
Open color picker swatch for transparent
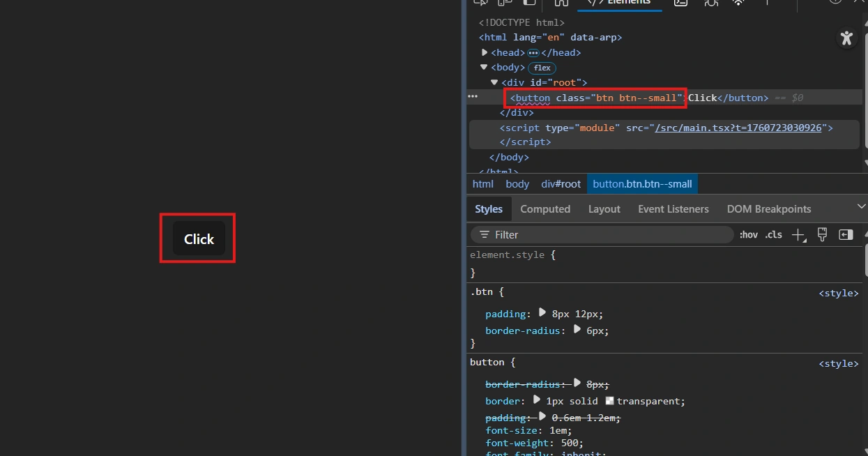click(610, 401)
